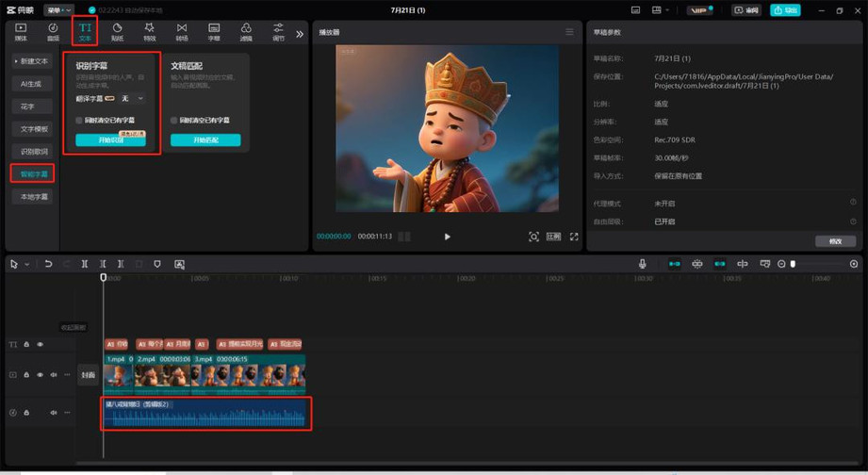Click the image tool icon in timeline toolbar
Image resolution: width=868 pixels, height=475 pixels.
pyautogui.click(x=179, y=264)
